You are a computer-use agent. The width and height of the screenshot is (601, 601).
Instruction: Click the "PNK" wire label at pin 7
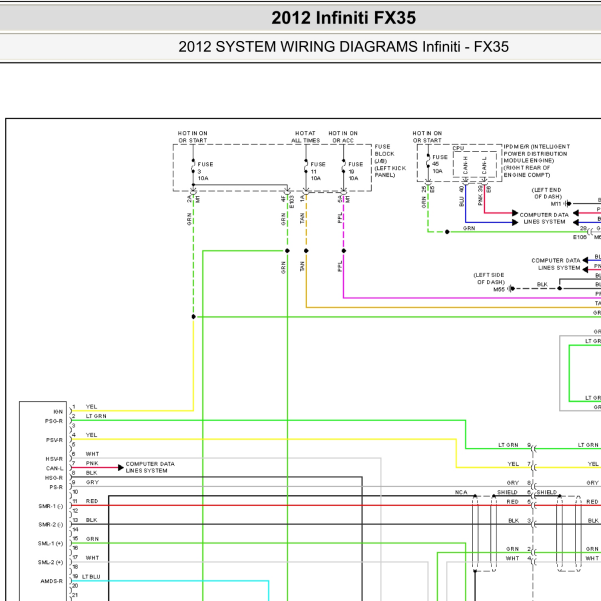pos(92,463)
